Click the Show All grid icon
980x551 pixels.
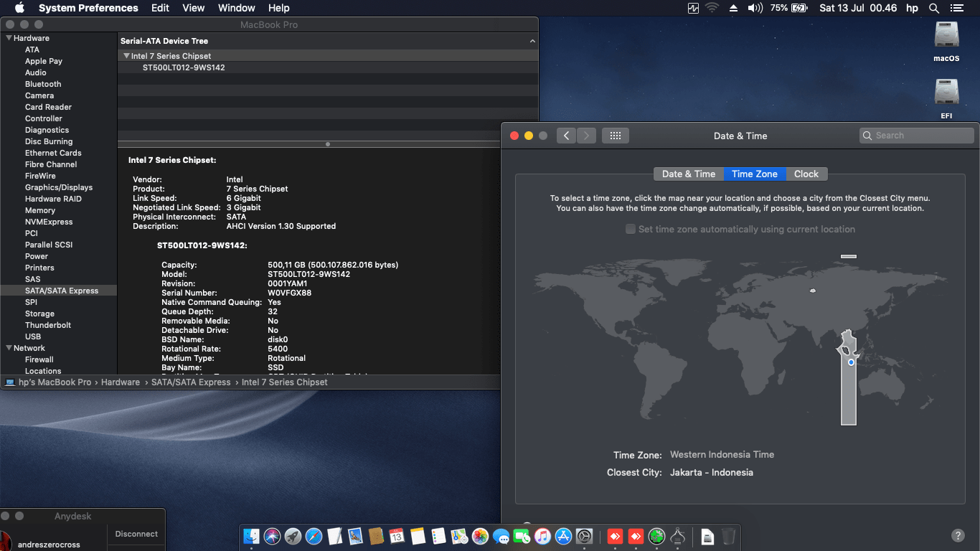click(615, 136)
